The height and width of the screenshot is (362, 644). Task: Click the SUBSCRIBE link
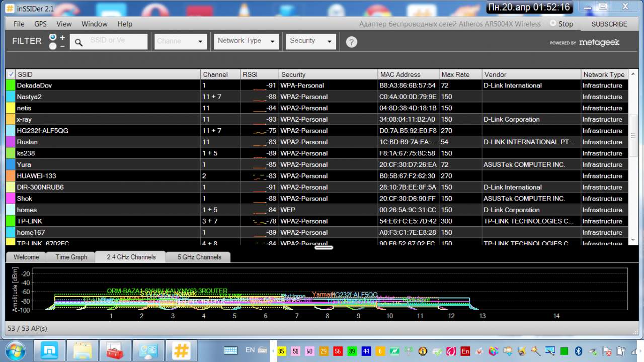pos(609,24)
